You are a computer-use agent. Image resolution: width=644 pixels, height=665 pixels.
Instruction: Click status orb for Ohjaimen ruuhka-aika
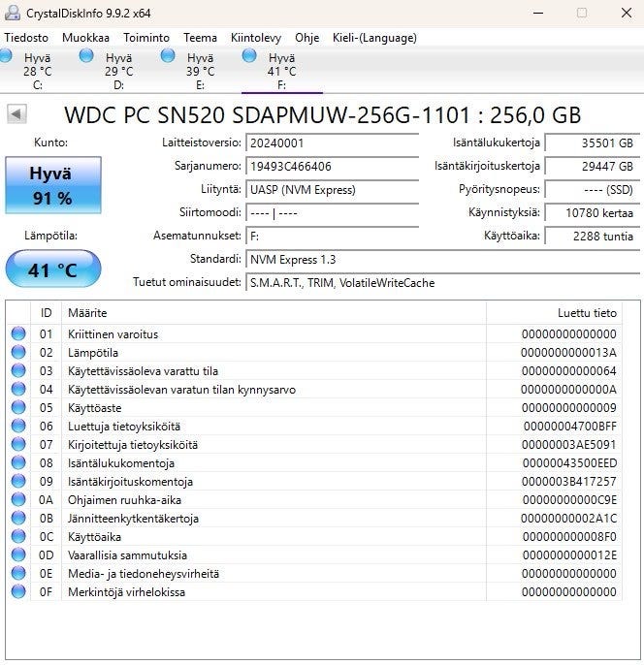point(18,499)
